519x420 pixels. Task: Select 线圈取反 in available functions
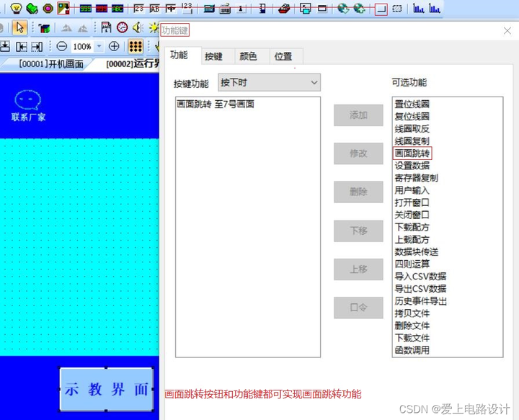[x=412, y=129]
